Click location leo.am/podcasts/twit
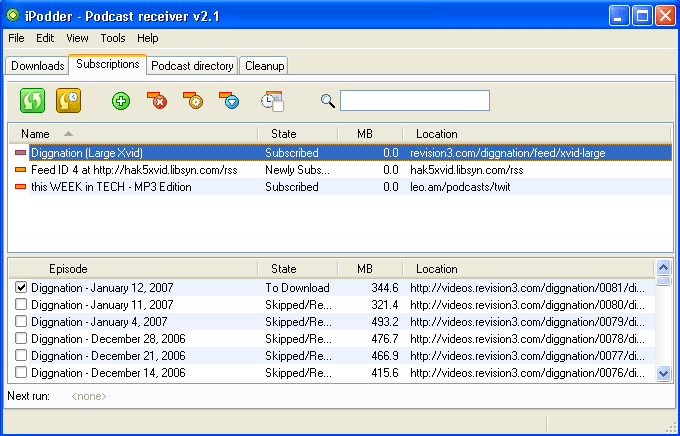The width and height of the screenshot is (680, 436). point(460,187)
